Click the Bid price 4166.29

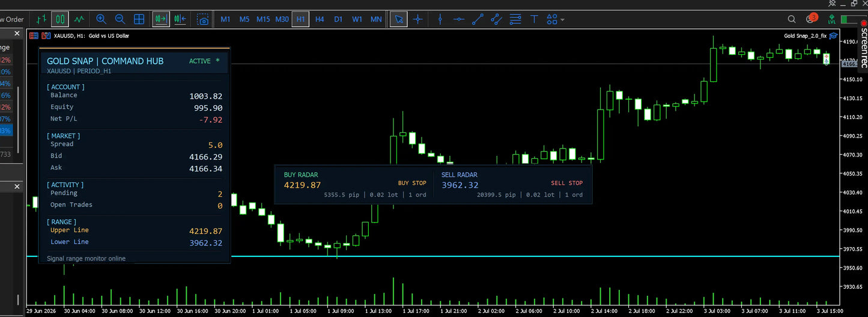pyautogui.click(x=206, y=157)
